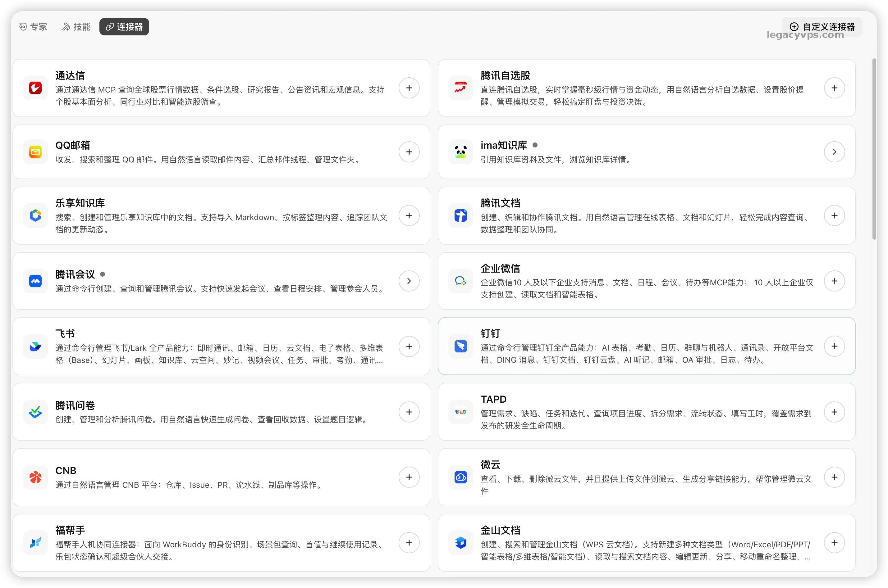Viewport: 888px width, 588px height.
Task: Click the ima知识库 title text
Action: (504, 145)
